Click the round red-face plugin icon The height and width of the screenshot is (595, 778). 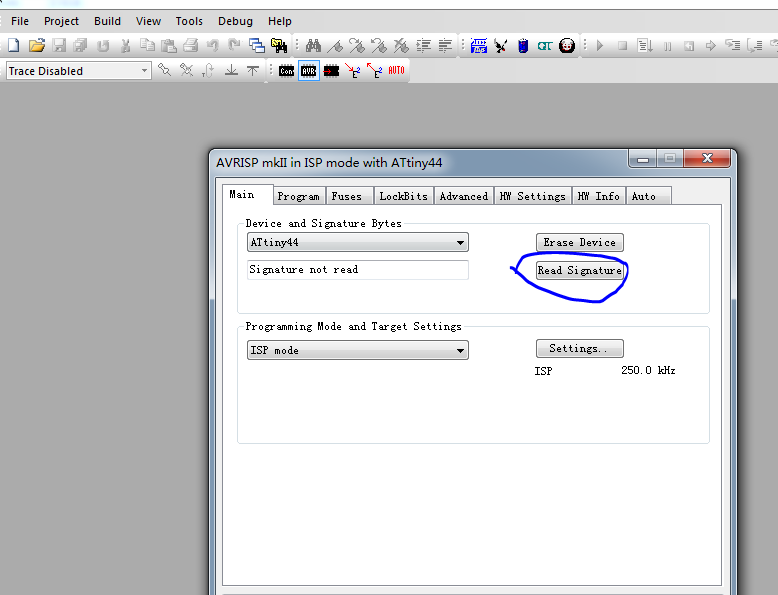point(567,46)
